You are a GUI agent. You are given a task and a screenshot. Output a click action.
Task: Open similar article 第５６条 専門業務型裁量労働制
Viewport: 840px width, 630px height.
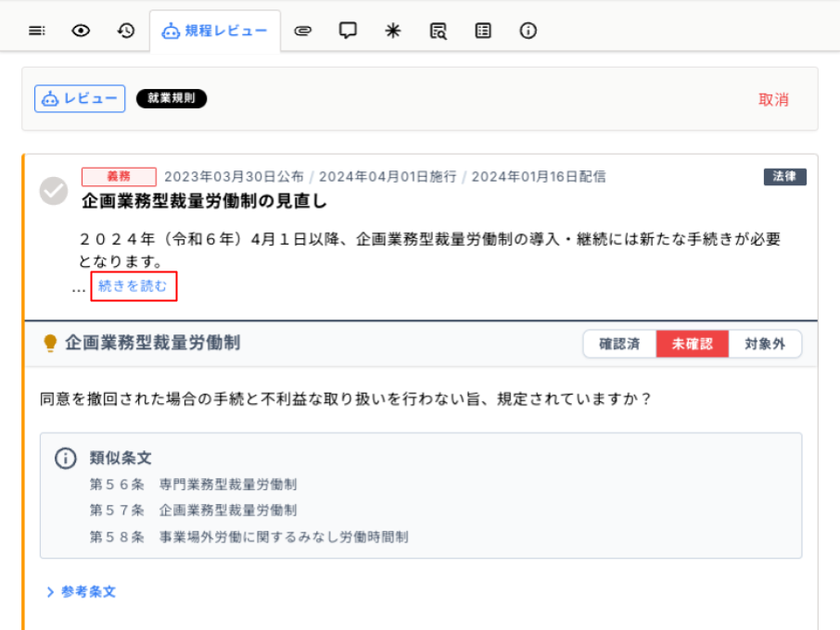[x=193, y=485]
